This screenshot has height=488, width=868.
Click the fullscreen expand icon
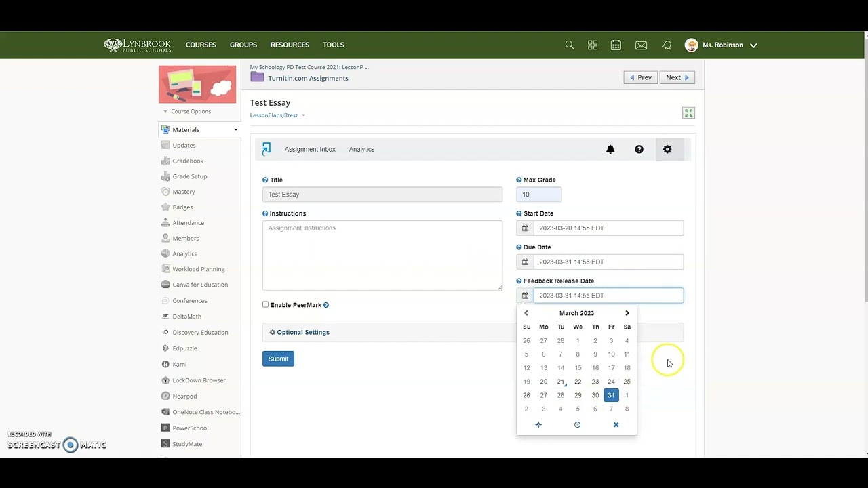(x=688, y=113)
